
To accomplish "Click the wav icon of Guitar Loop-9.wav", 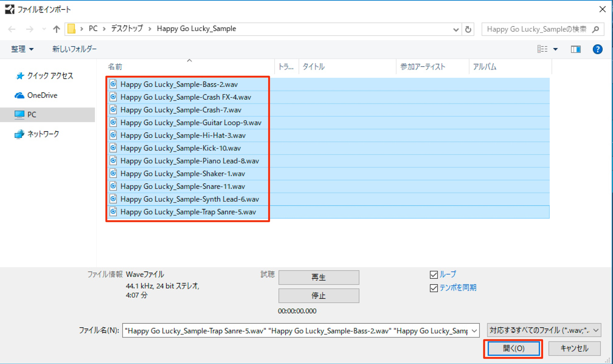I will pyautogui.click(x=113, y=122).
